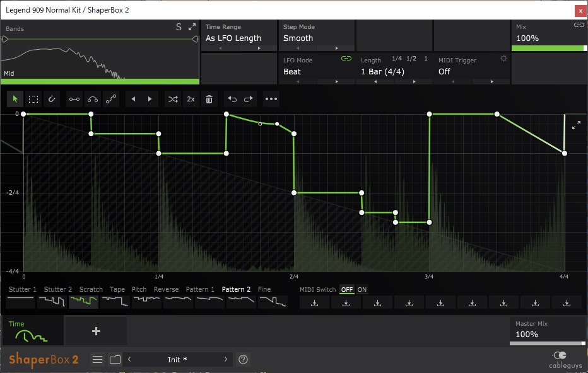
Task: Expand the Bands display with arrows icon
Action: pyautogui.click(x=192, y=27)
